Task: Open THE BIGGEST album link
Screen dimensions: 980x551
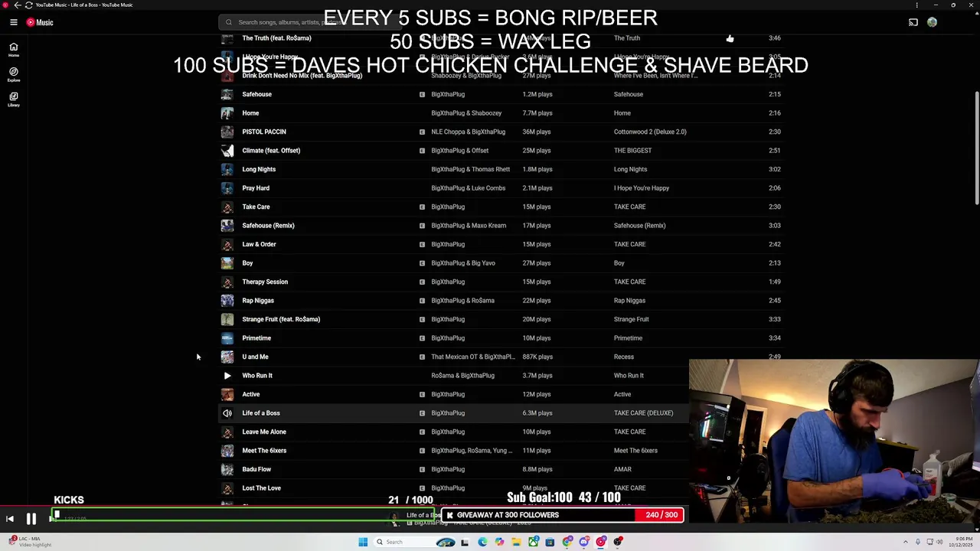Action: click(632, 151)
